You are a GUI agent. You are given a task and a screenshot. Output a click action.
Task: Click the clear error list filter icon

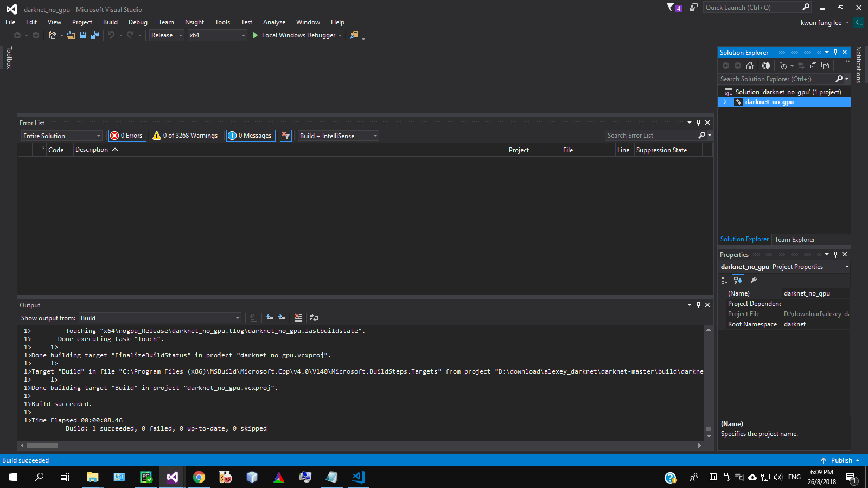pos(286,136)
